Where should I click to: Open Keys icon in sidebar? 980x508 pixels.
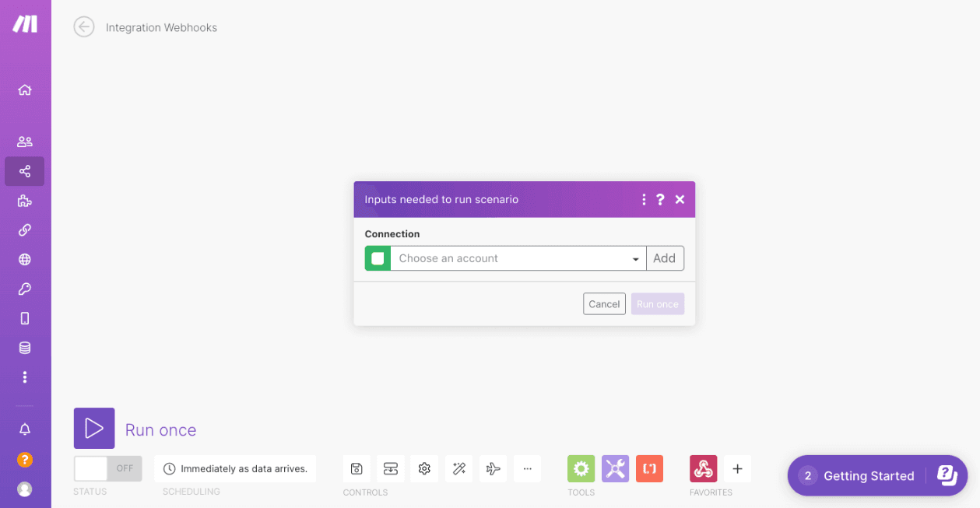click(25, 289)
